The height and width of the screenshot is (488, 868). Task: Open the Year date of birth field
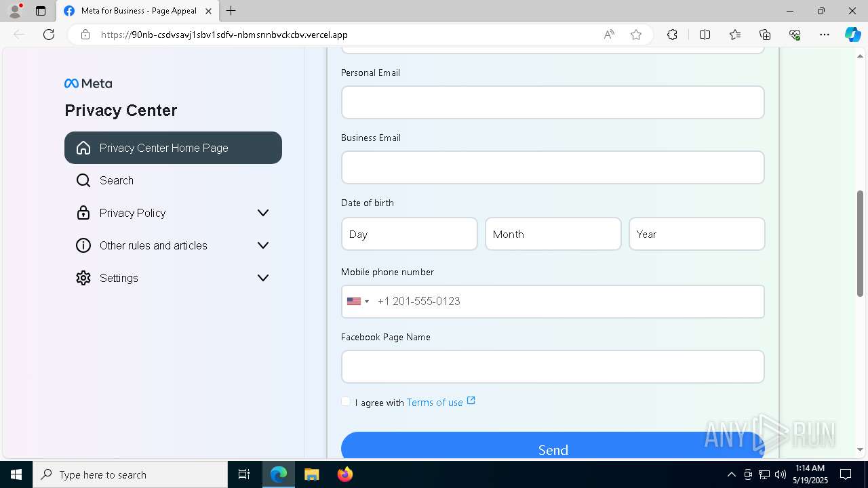[x=697, y=234]
